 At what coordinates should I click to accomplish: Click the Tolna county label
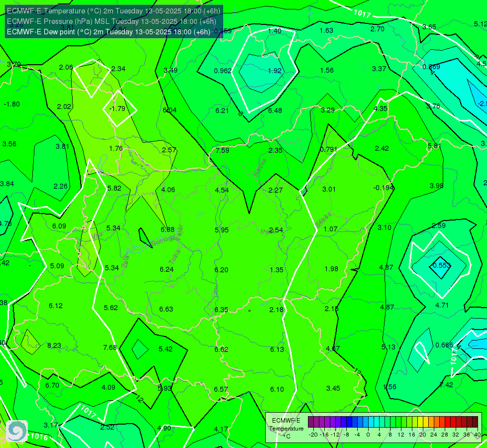click(175, 257)
